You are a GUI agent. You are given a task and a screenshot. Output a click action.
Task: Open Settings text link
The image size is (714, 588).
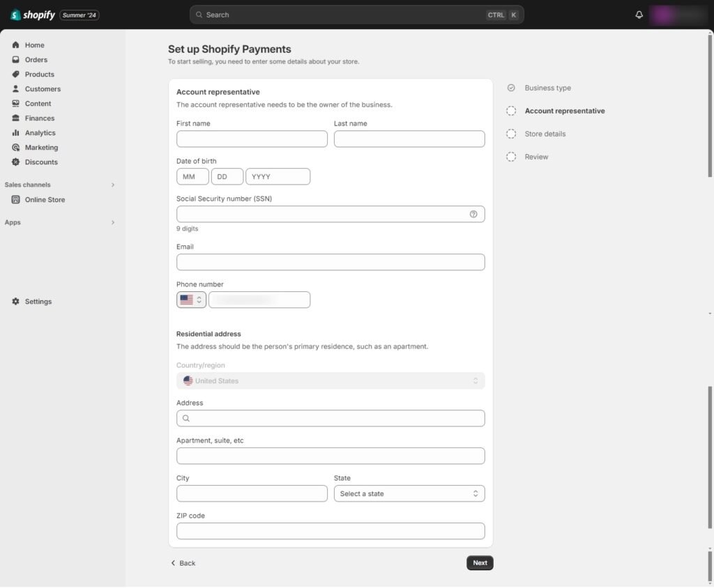pos(38,301)
